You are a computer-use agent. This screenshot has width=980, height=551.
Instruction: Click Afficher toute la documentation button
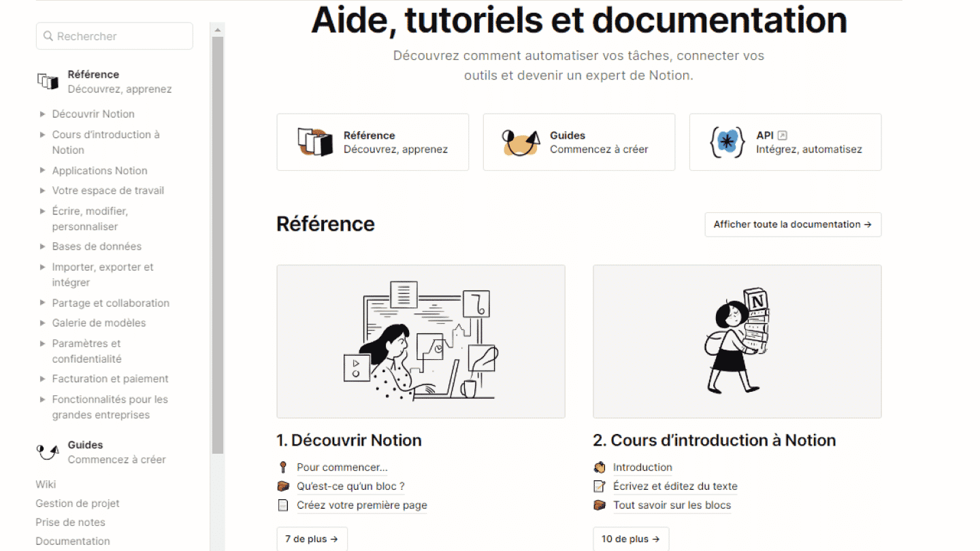793,224
